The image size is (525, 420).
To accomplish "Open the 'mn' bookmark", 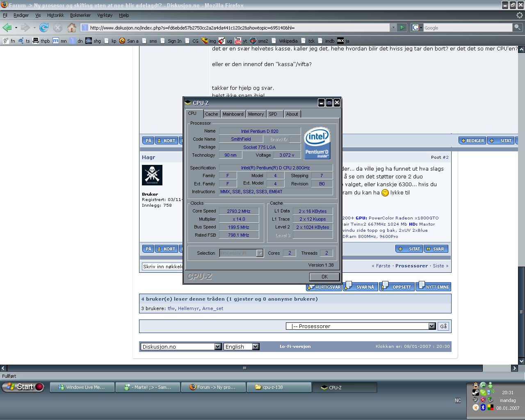I will tap(59, 41).
